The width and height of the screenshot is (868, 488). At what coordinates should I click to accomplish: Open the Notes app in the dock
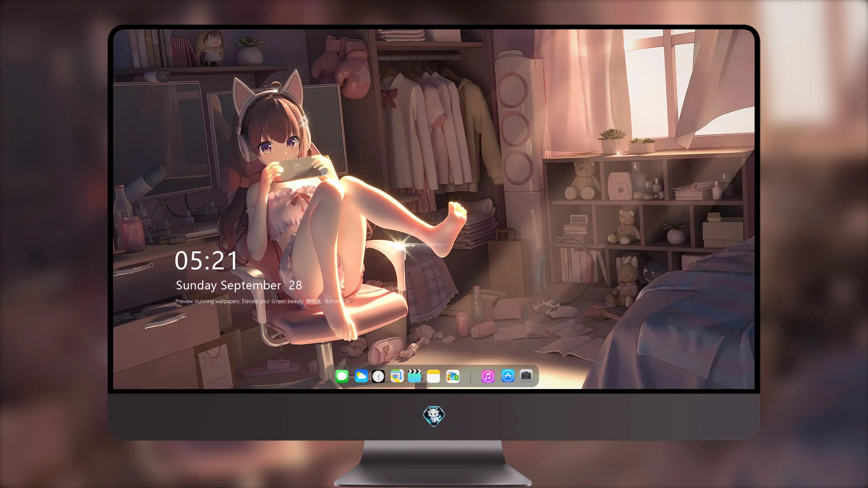433,376
